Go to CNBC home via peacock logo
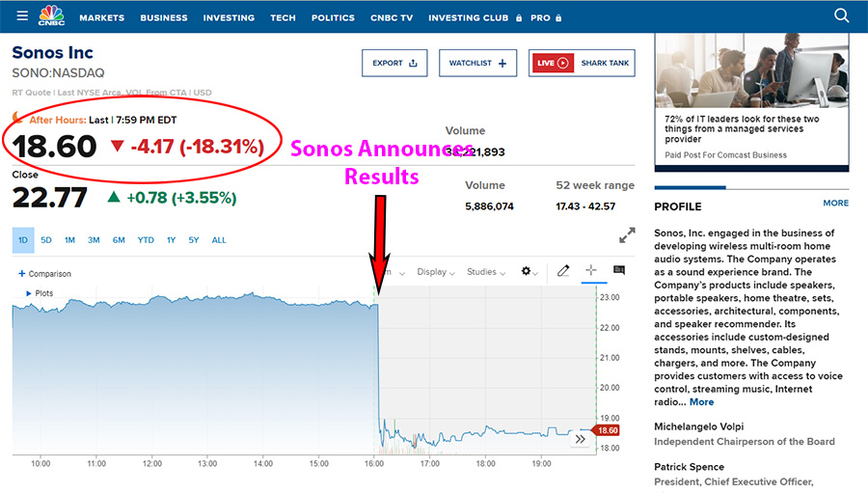 [x=51, y=15]
